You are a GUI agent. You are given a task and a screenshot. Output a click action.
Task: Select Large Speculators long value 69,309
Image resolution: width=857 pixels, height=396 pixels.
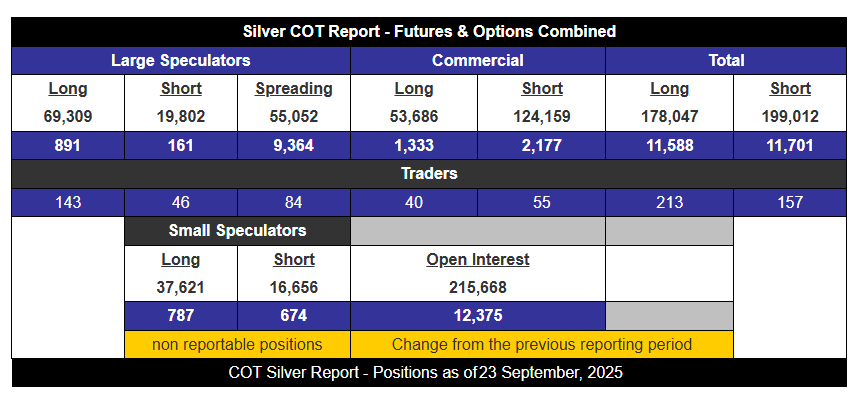[x=68, y=117]
